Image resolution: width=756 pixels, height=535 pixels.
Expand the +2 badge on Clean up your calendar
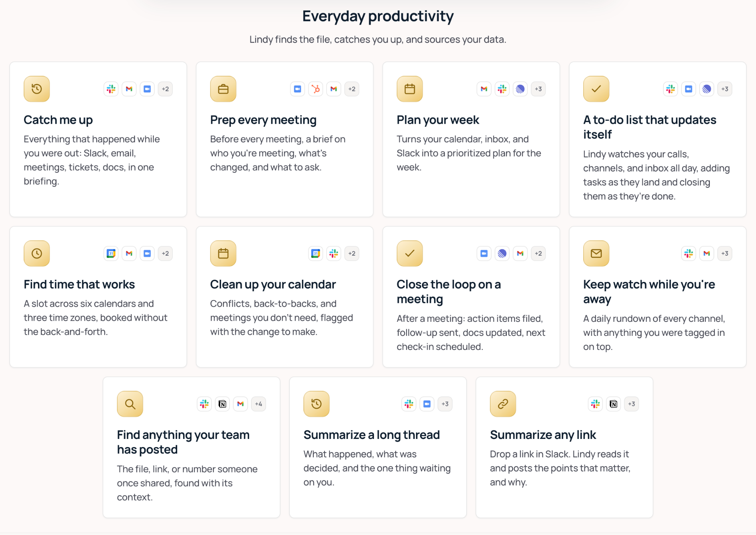point(352,253)
